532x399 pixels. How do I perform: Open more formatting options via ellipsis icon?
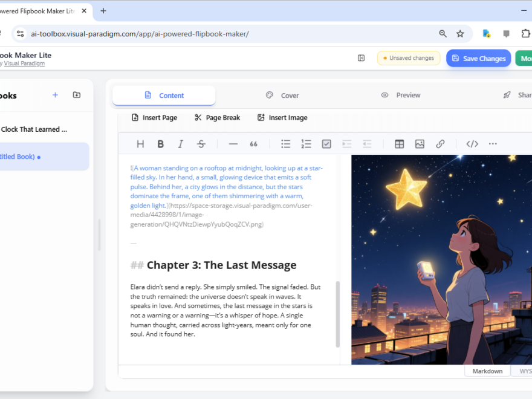[x=493, y=143]
